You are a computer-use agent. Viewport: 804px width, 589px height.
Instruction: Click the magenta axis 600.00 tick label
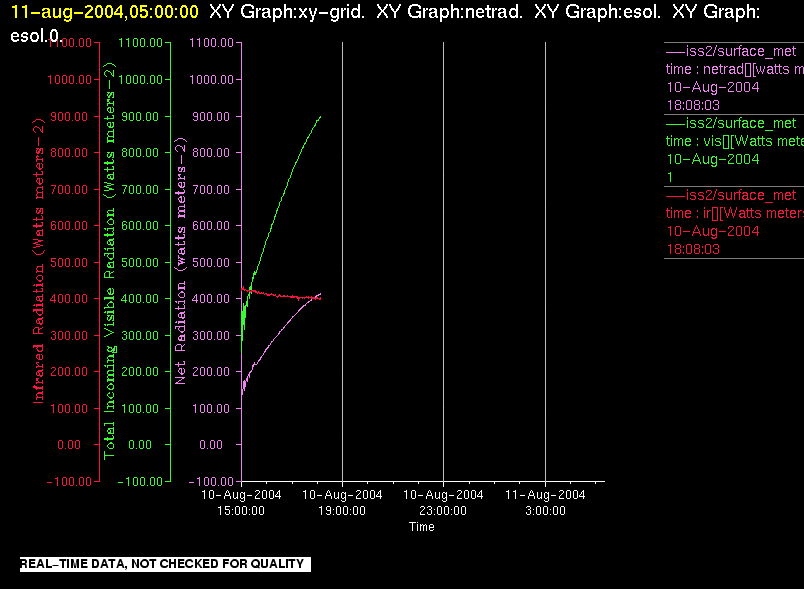point(211,226)
